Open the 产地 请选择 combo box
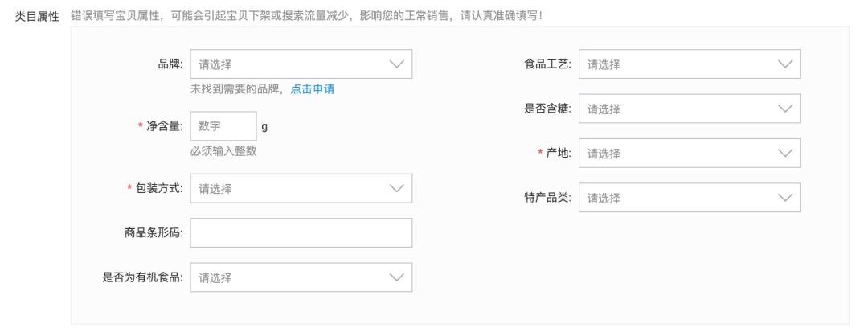This screenshot has width=868, height=332. click(x=690, y=154)
